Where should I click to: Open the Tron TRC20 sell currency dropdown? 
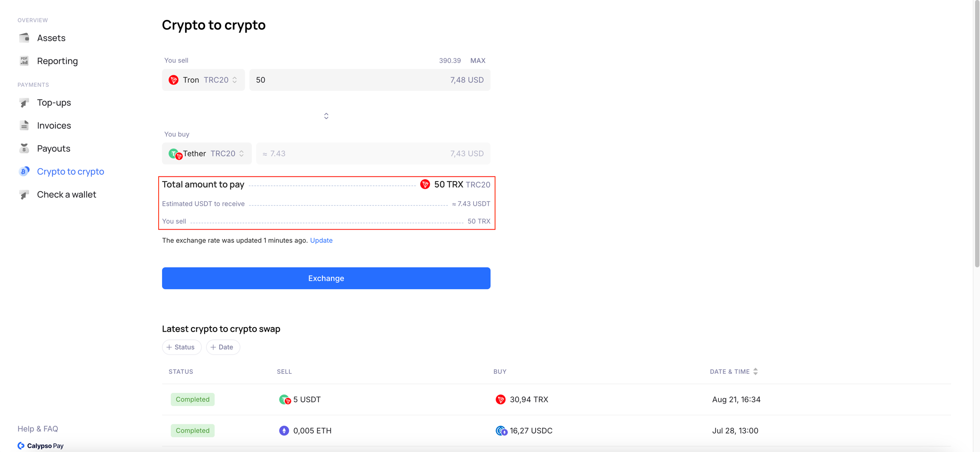tap(203, 80)
